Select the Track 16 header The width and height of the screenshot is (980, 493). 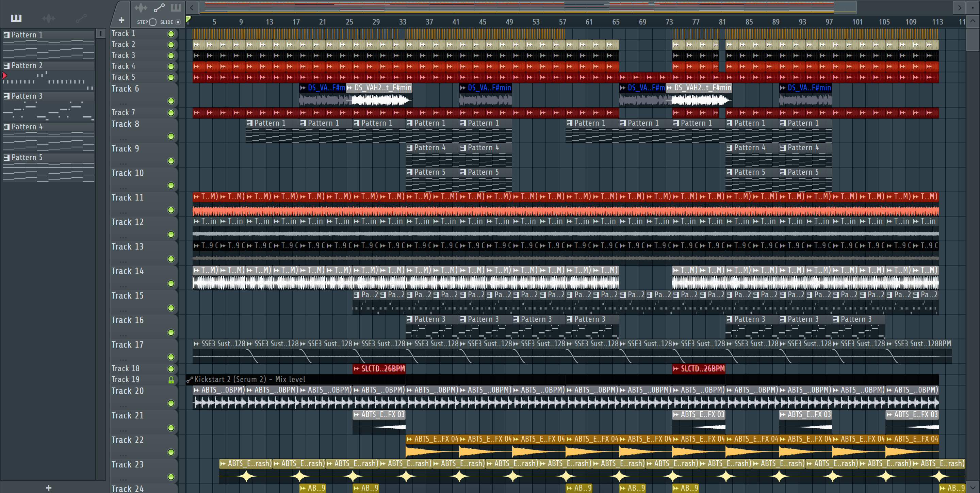pyautogui.click(x=144, y=327)
